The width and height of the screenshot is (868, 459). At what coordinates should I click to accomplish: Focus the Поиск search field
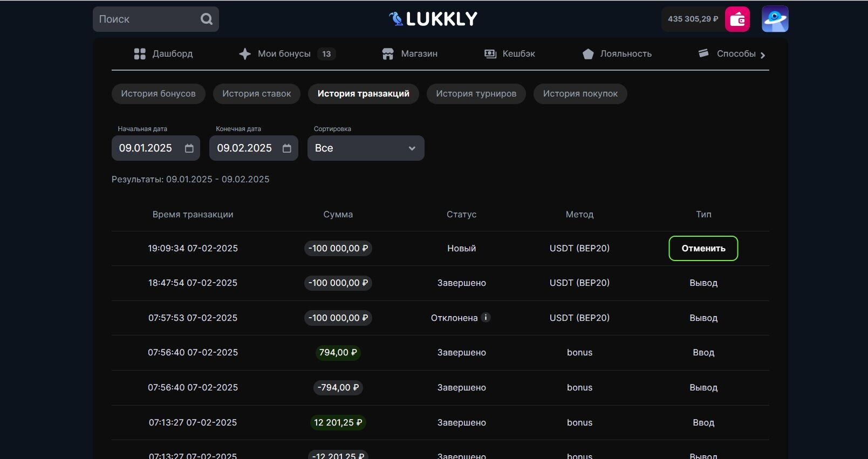146,19
